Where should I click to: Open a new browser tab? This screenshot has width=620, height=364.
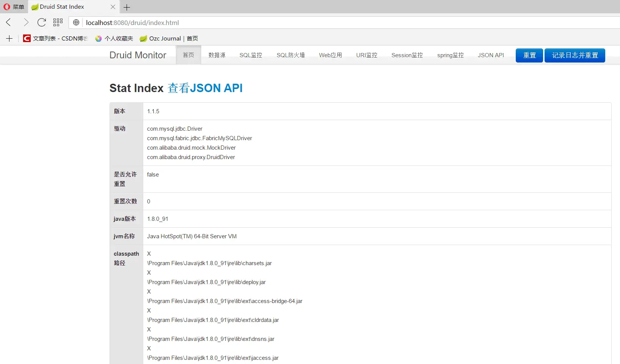pos(127,7)
